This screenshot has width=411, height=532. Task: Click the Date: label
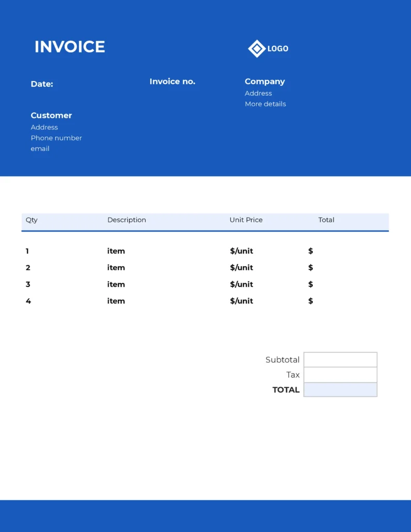[42, 84]
